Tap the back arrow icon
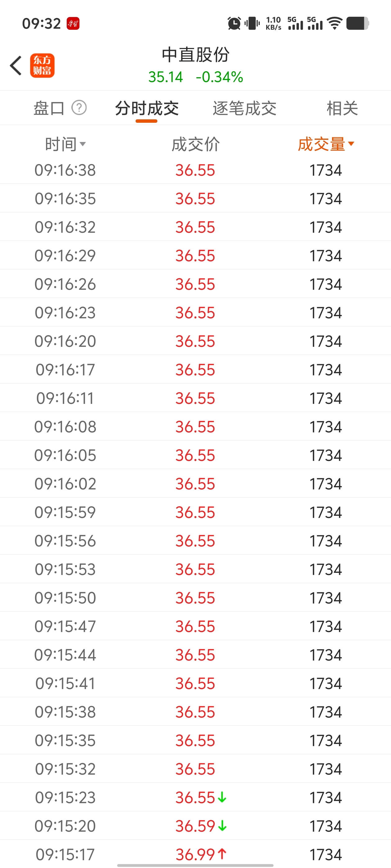The height and width of the screenshot is (868, 391). [x=16, y=66]
